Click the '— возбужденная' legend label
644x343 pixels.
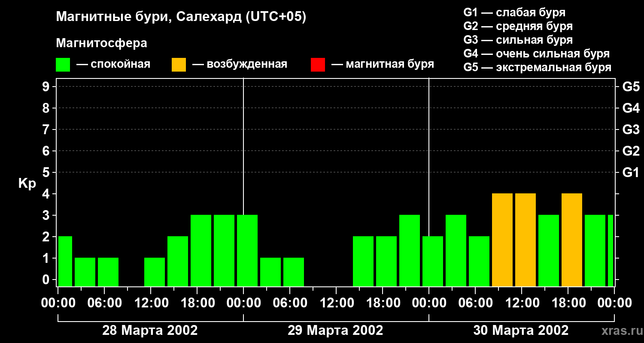coord(240,64)
